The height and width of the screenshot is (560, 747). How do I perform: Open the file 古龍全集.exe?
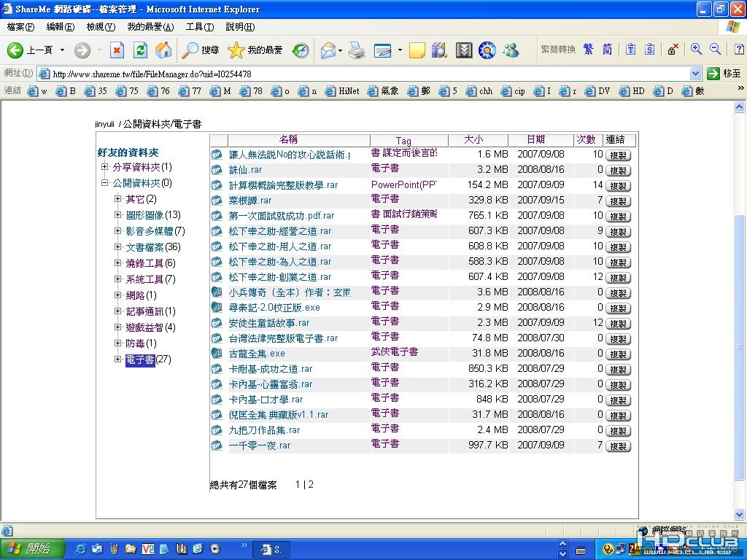[257, 354]
